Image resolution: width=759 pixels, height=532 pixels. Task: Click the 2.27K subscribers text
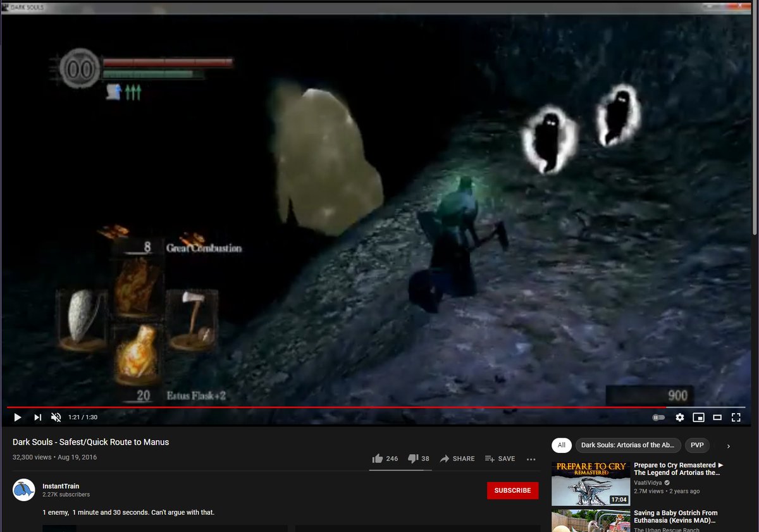66,495
